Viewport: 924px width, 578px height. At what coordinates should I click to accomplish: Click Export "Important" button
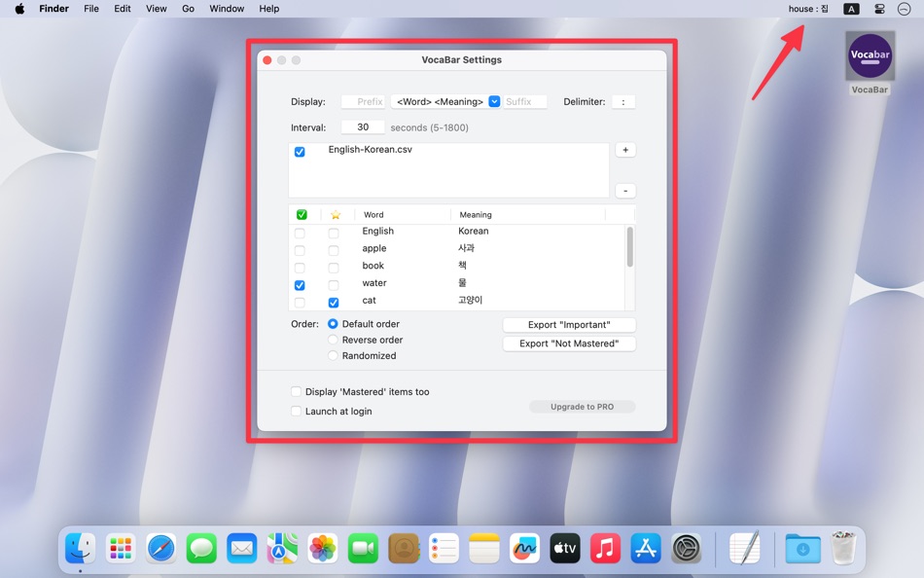[x=569, y=325]
